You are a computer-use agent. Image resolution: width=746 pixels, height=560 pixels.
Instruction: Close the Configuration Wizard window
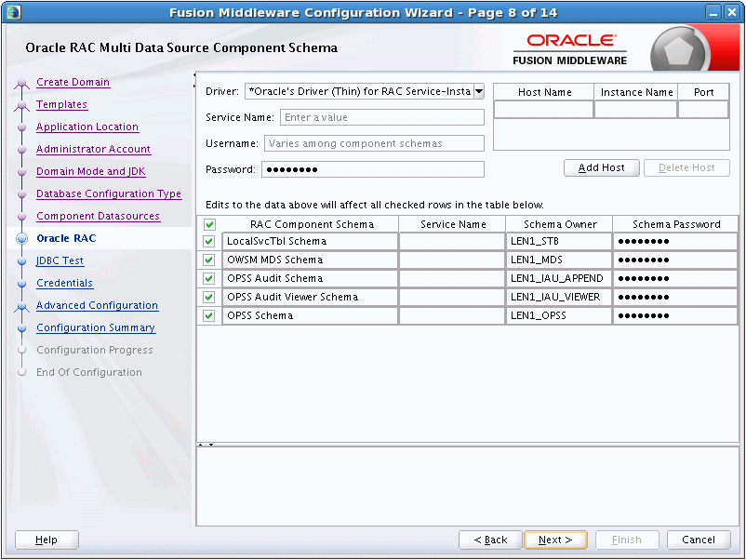tap(732, 12)
